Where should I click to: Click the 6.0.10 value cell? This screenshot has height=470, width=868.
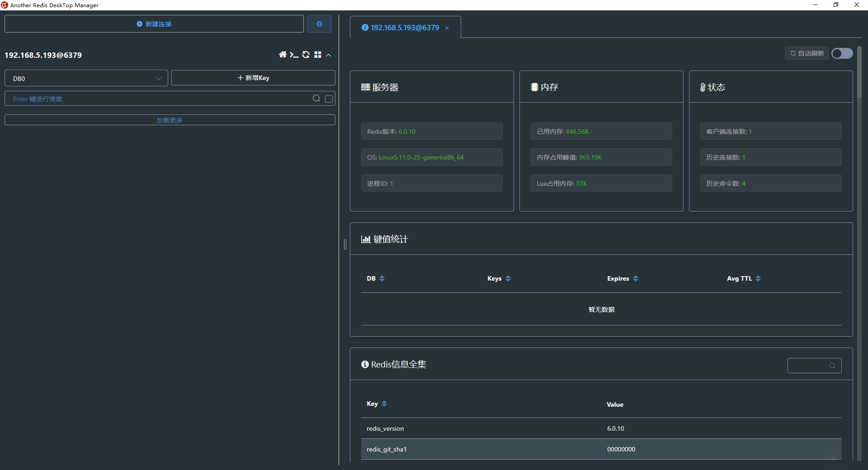coord(615,428)
